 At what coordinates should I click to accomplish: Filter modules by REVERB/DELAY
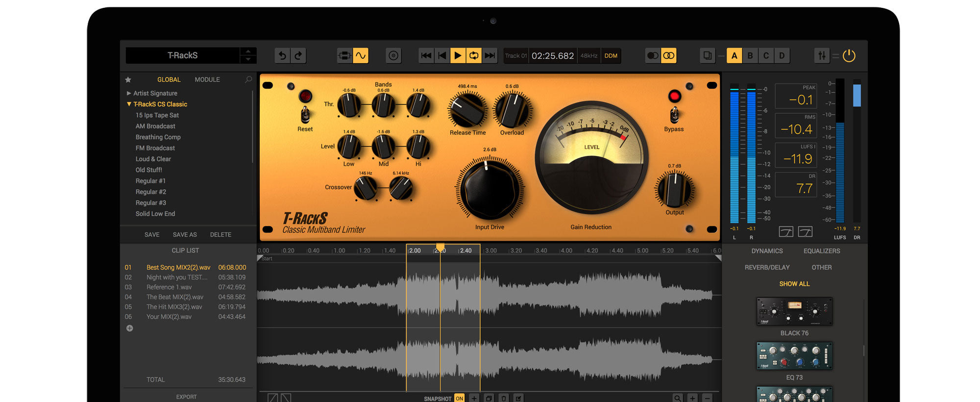pyautogui.click(x=767, y=268)
